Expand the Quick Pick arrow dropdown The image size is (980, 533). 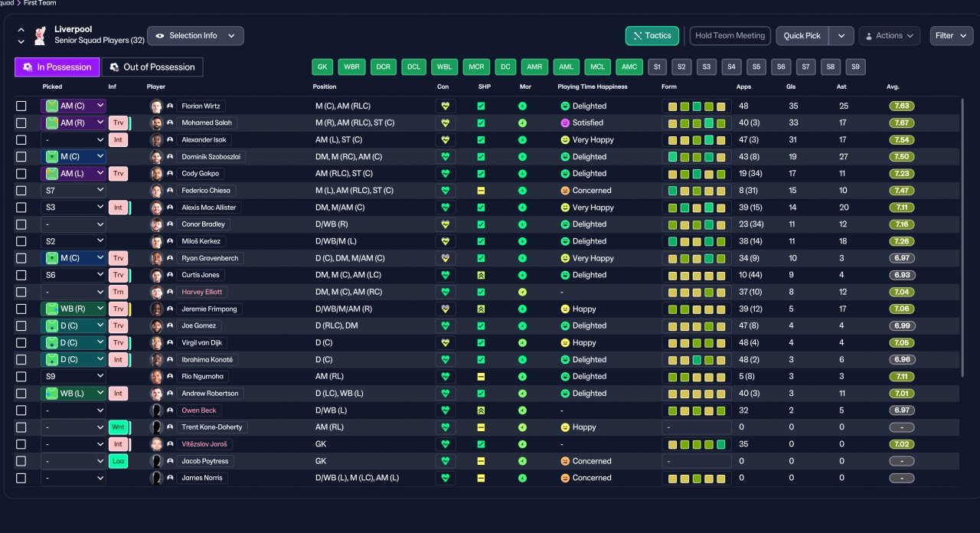[x=841, y=35]
